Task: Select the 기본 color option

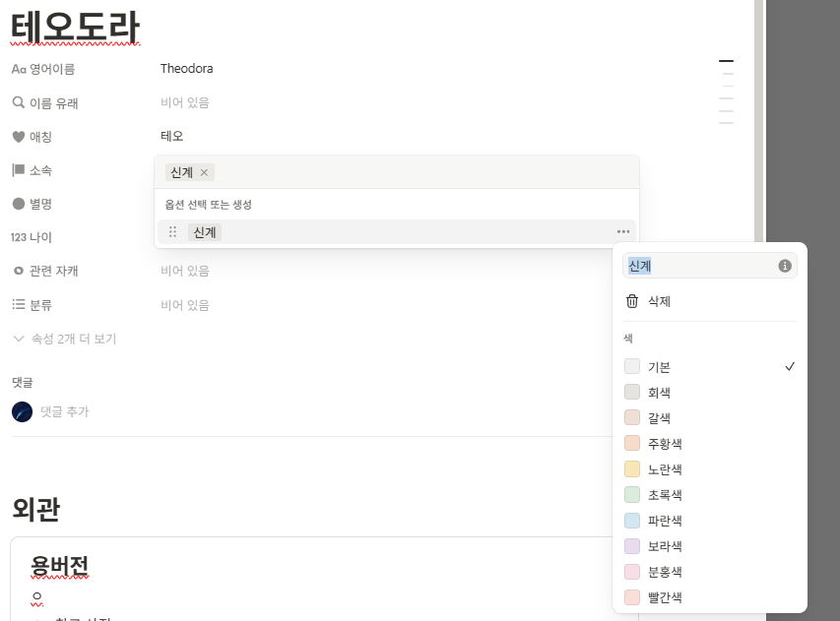Action: tap(659, 367)
